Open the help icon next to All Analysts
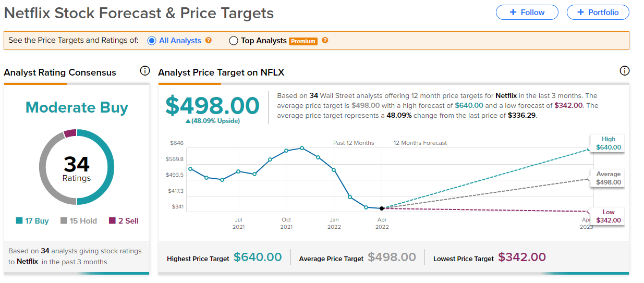 (x=209, y=40)
